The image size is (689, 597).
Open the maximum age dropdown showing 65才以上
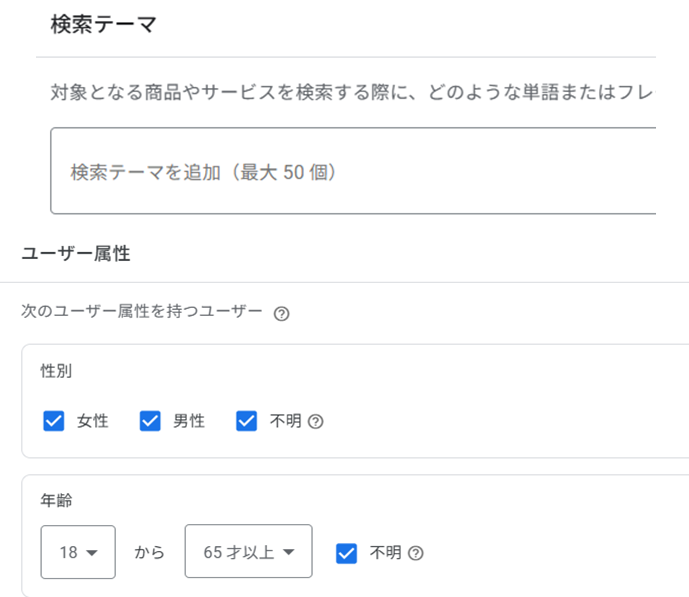pyautogui.click(x=248, y=552)
